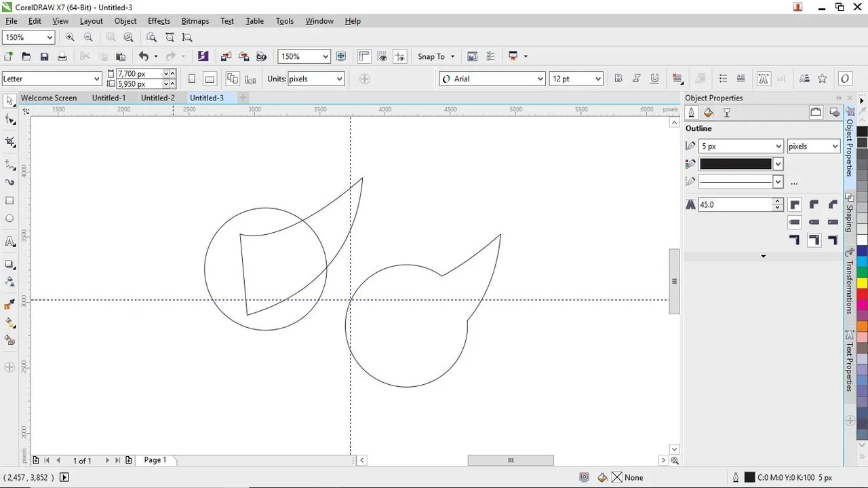Click the Open file folder icon

pyautogui.click(x=26, y=56)
